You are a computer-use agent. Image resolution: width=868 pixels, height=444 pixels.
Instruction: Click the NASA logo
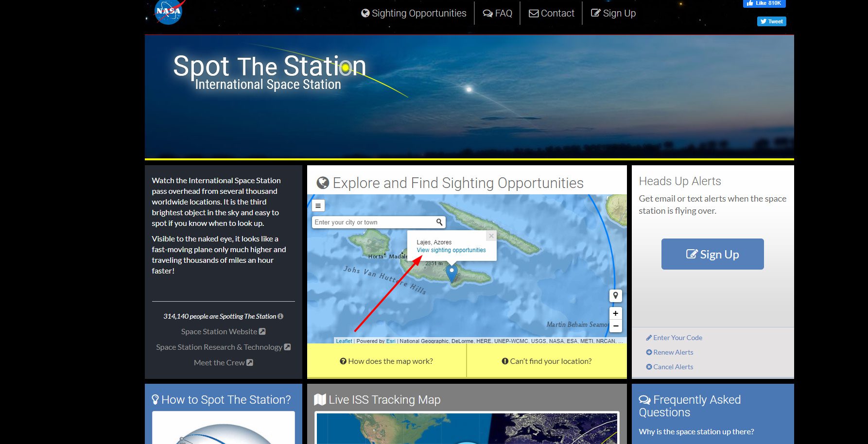coord(168,12)
